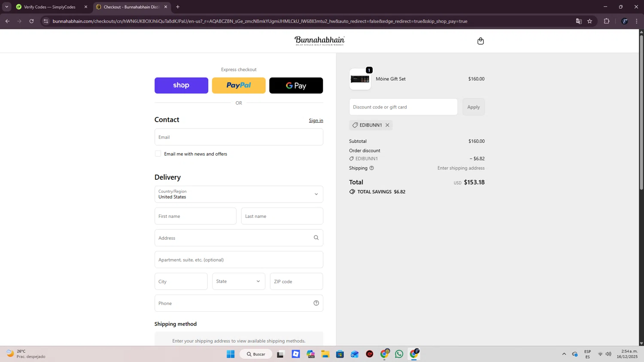
Task: Focus the City field
Action: pos(181,281)
